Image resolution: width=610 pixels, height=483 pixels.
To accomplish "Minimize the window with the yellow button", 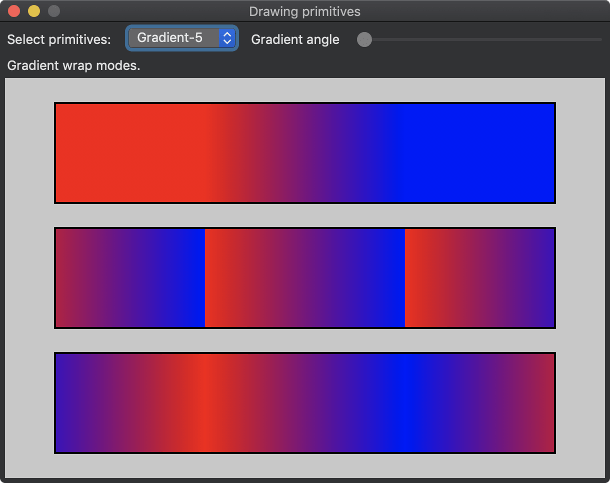I will [34, 11].
